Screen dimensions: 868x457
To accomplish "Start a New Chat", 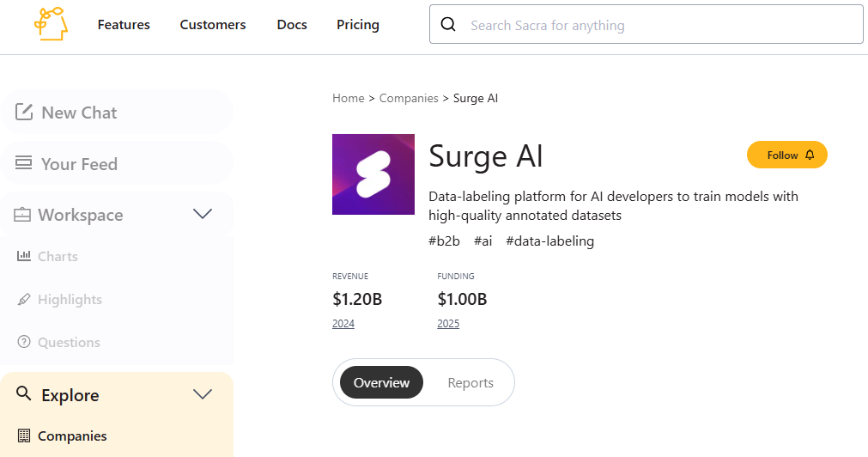I will tap(117, 112).
